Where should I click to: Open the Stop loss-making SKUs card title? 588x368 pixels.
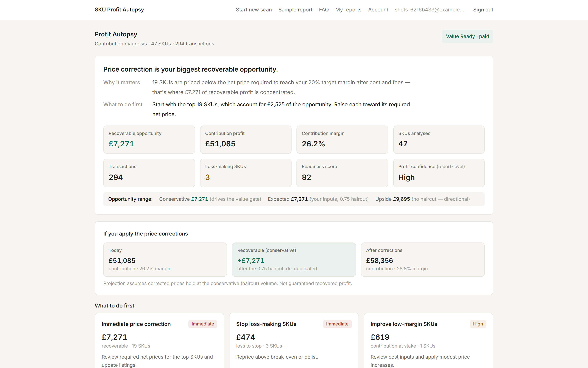coord(266,324)
